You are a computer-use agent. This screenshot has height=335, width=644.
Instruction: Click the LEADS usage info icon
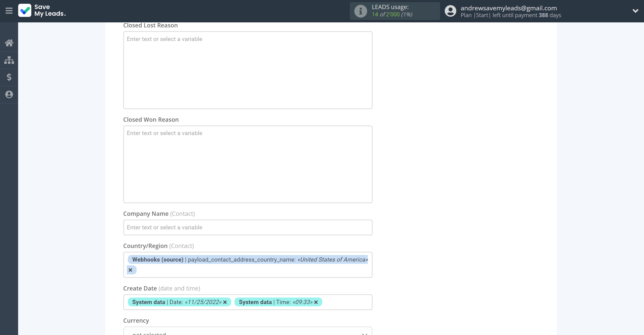(360, 11)
